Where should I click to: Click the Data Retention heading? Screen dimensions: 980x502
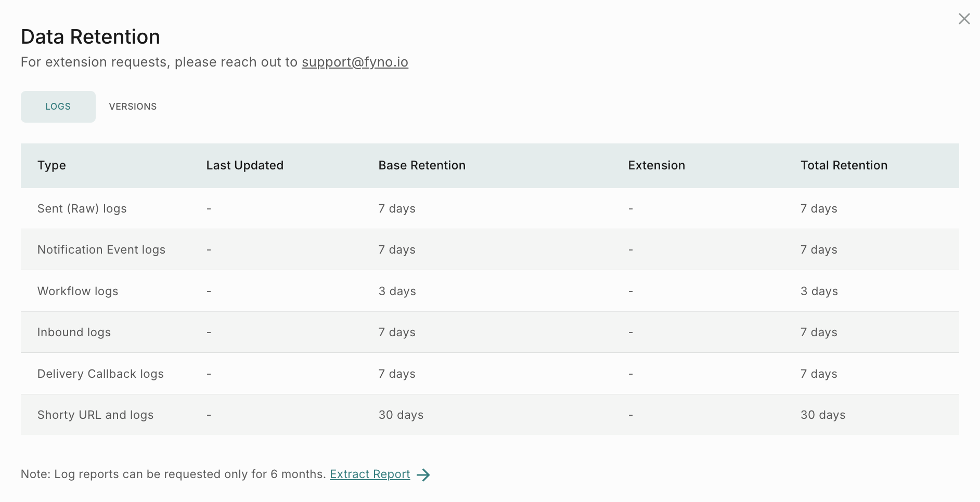[x=90, y=37]
